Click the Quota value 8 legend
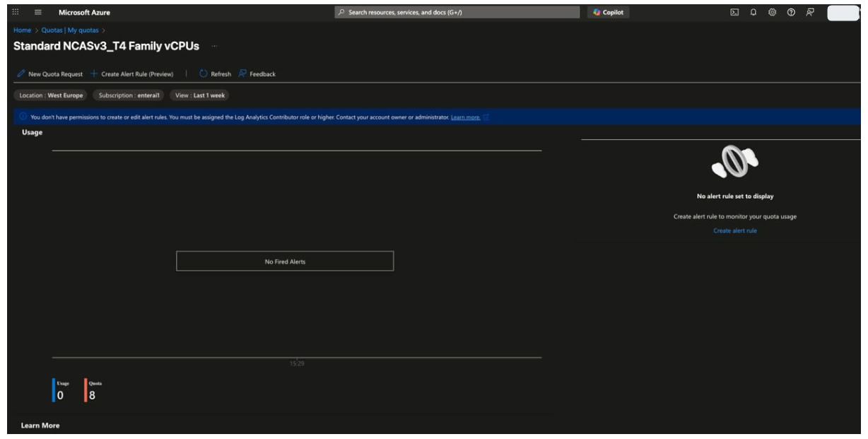Viewport: 868px width, 439px height. (x=92, y=392)
